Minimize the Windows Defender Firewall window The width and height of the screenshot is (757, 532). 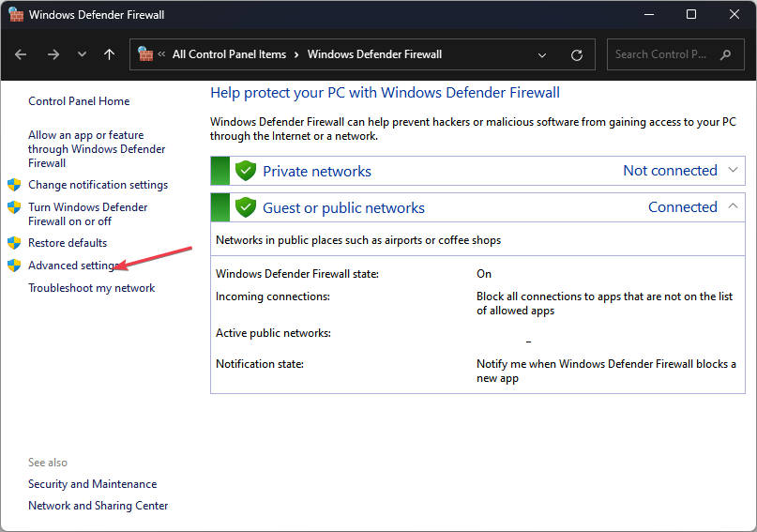[649, 14]
